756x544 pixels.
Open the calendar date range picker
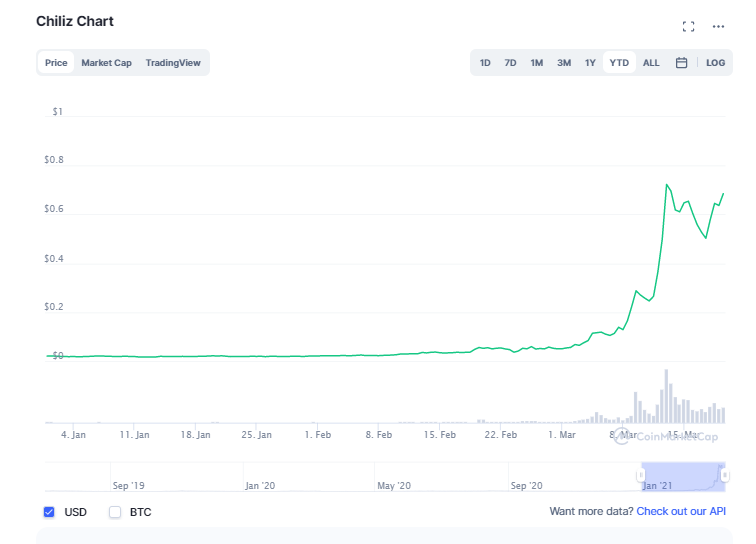(x=681, y=63)
